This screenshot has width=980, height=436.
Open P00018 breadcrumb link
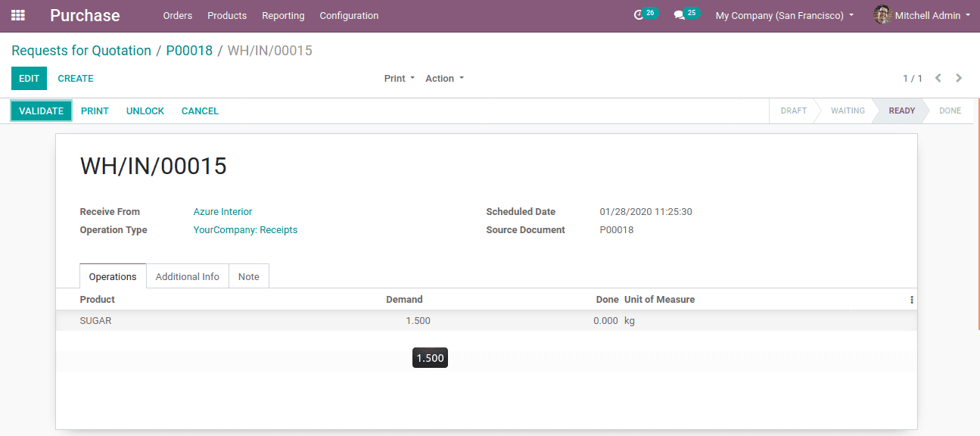tap(189, 51)
